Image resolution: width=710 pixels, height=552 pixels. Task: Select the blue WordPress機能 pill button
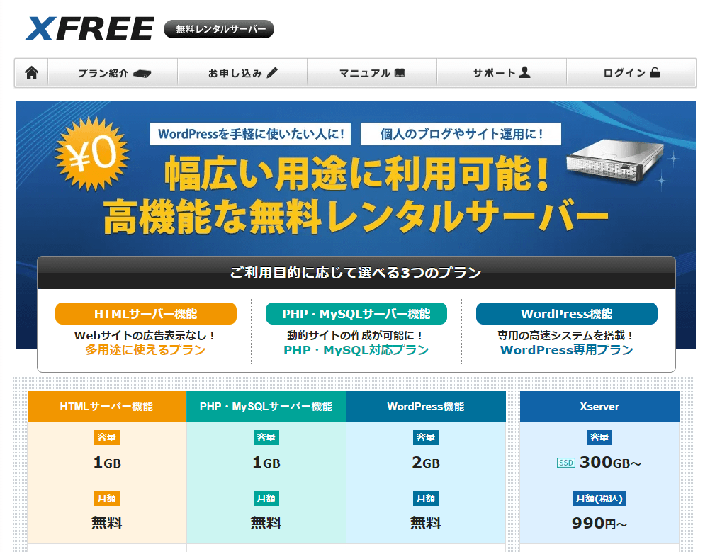[567, 314]
